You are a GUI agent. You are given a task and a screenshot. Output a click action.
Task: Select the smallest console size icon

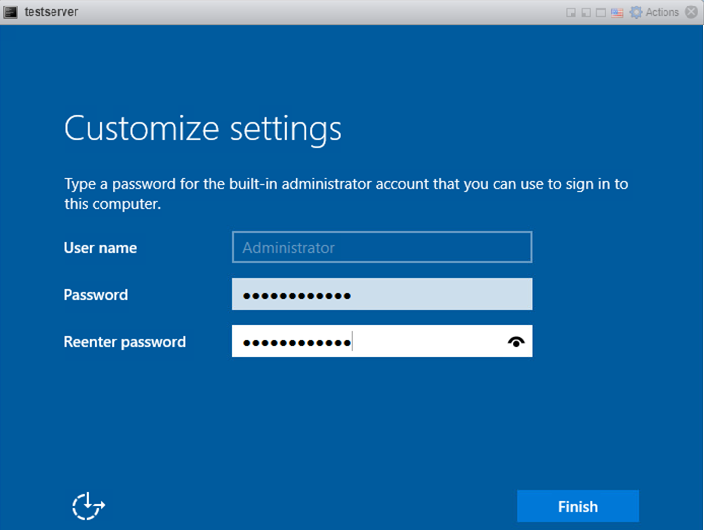point(571,13)
